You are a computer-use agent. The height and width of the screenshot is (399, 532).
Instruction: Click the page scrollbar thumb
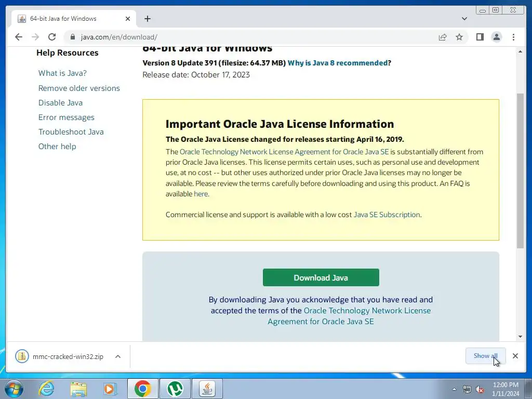tap(520, 170)
